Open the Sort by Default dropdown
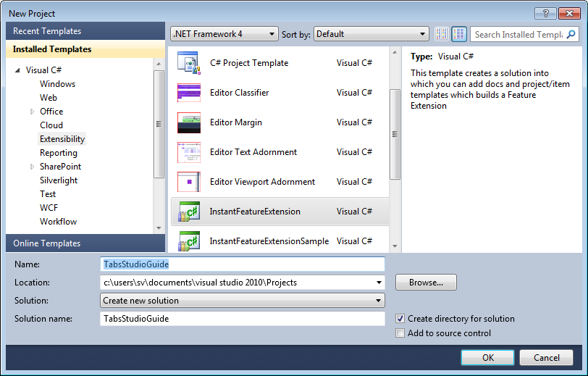This screenshot has width=588, height=376. pos(371,34)
